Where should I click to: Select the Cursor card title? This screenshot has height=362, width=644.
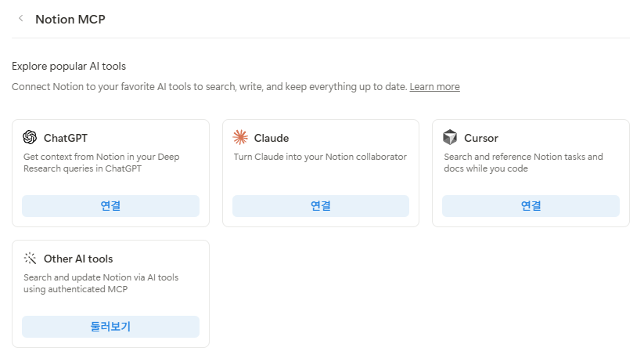pos(481,138)
